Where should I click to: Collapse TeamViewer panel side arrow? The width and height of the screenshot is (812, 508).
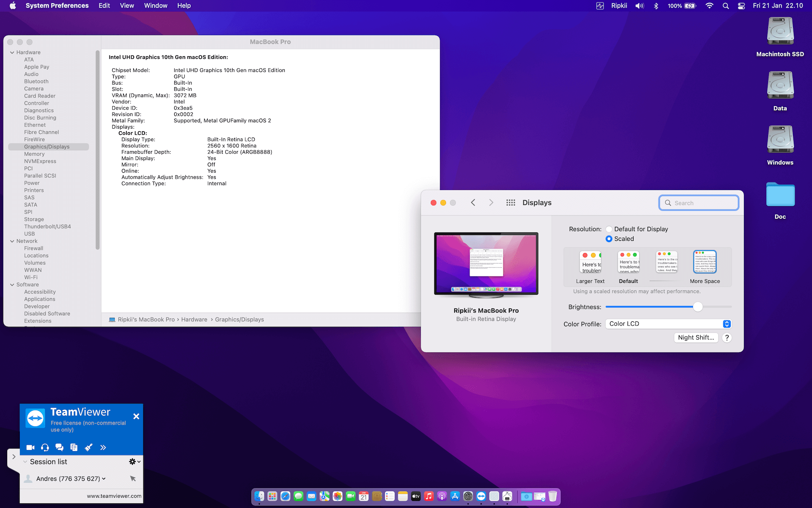14,457
